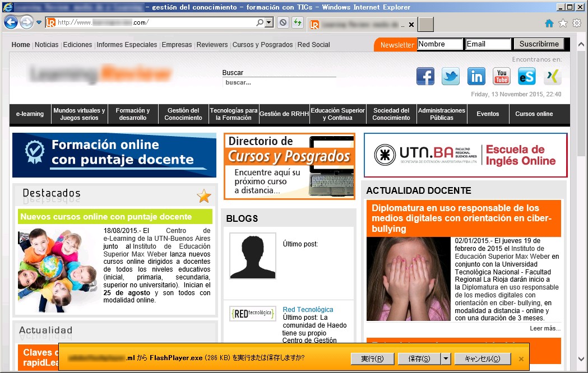
Task: Click キャンセル(C) to cancel download
Action: point(483,359)
